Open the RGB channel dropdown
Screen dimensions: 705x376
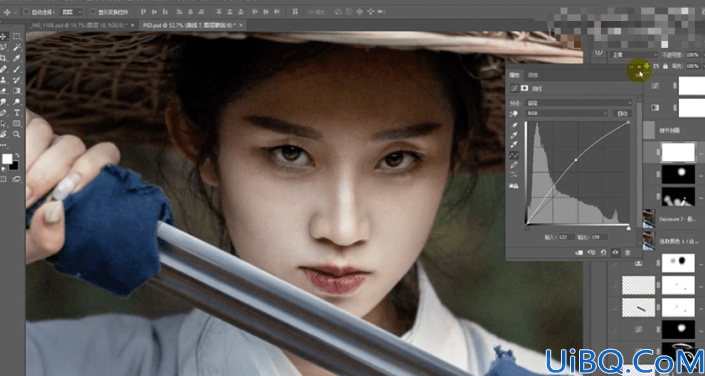[x=567, y=114]
